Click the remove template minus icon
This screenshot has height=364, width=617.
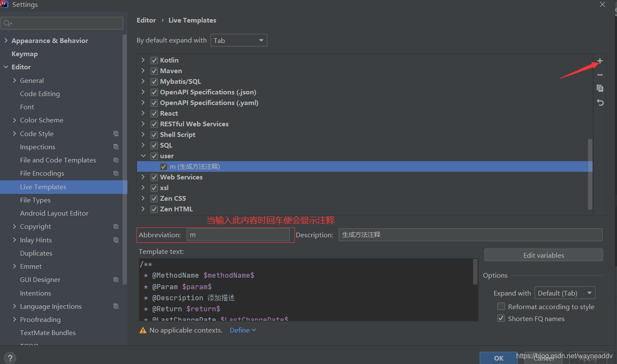[600, 75]
